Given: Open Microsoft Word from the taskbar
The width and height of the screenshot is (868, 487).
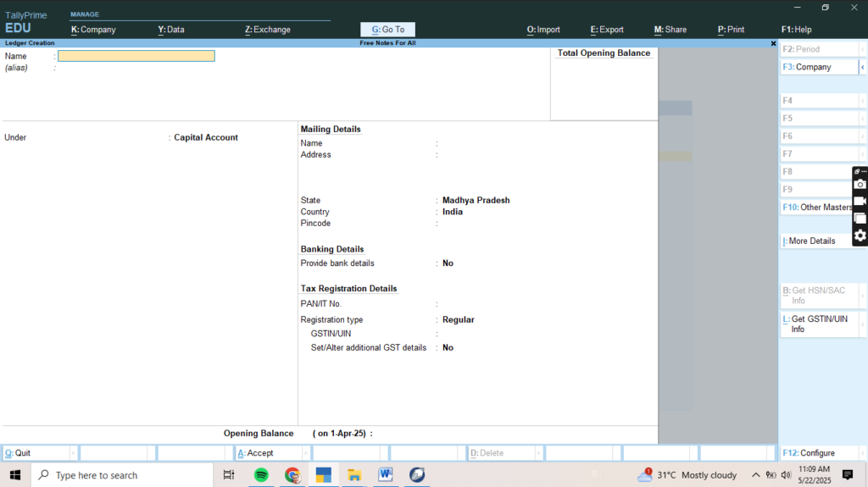Looking at the screenshot, I should click(386, 475).
